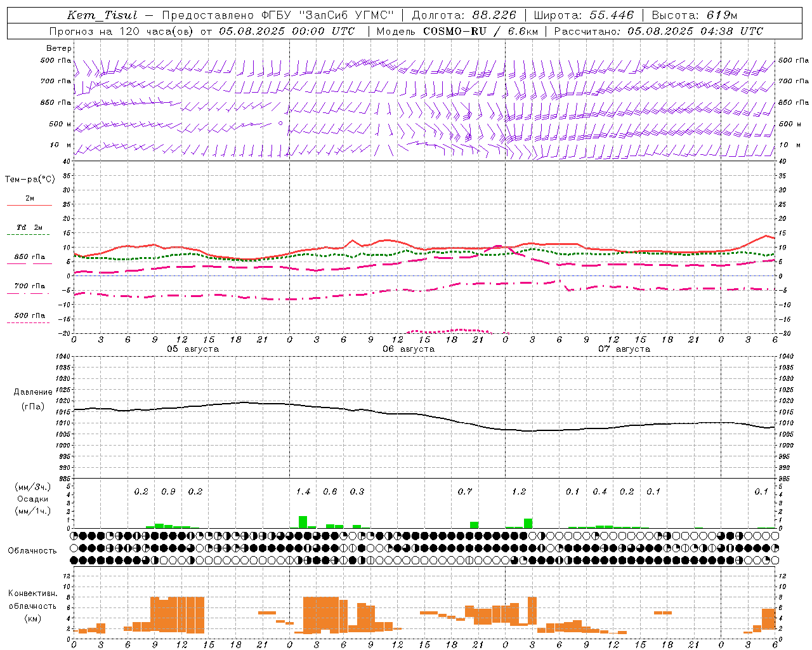Click the "Высота: 619м" elevation text
Viewport: 812px width, 650px height.
[x=695, y=15]
